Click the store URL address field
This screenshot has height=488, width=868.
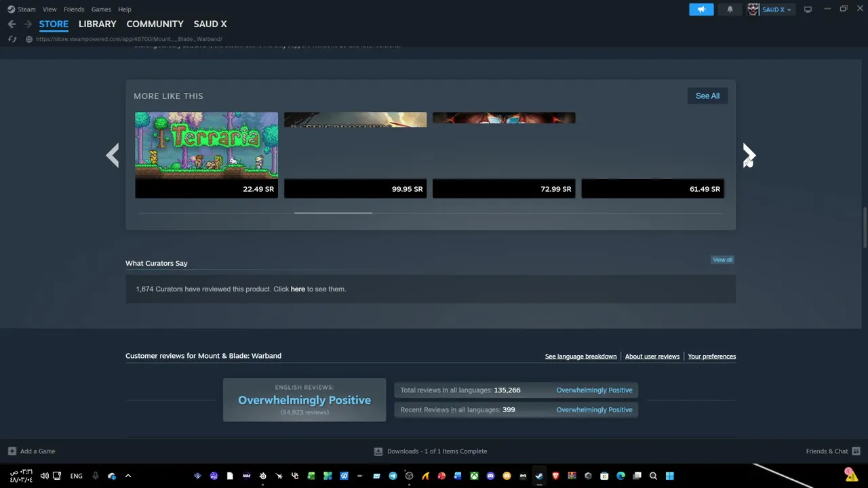(129, 39)
